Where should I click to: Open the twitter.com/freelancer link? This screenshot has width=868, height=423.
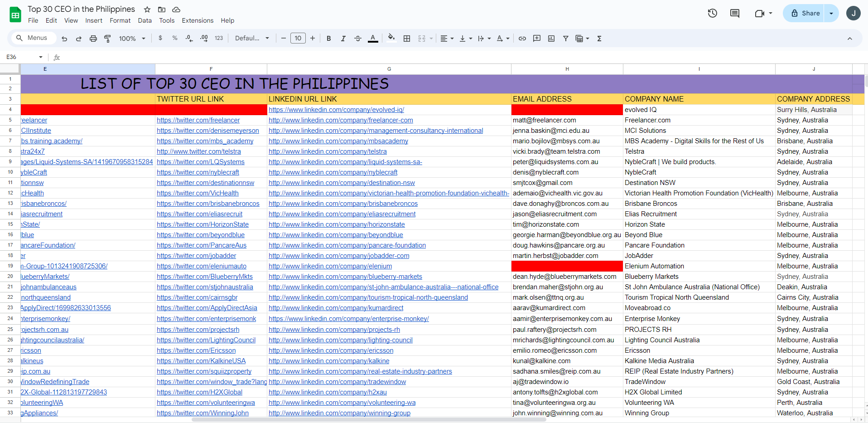[198, 120]
